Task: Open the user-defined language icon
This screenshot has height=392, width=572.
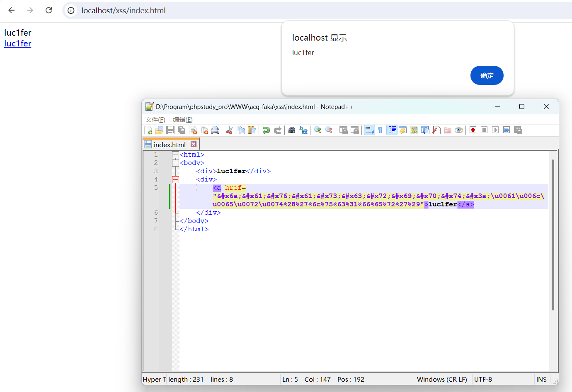Action: coord(402,130)
